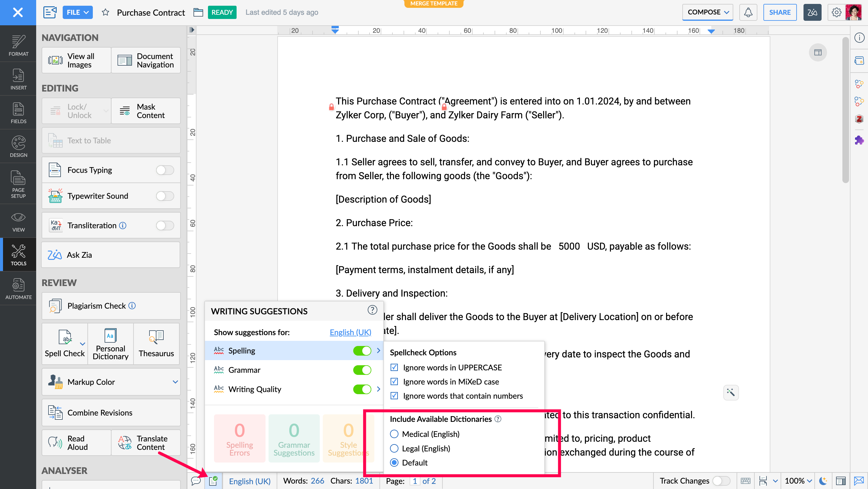
Task: Open comments icon in status bar
Action: 196,481
